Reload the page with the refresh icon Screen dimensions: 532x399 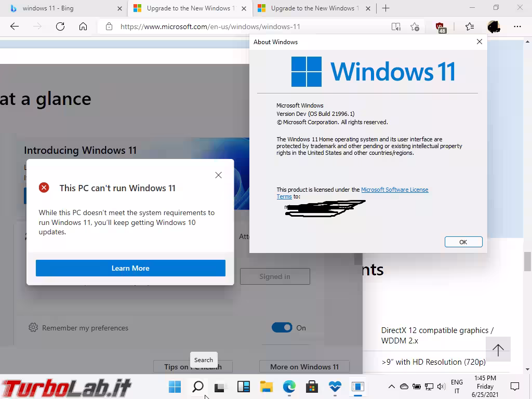pyautogui.click(x=60, y=26)
